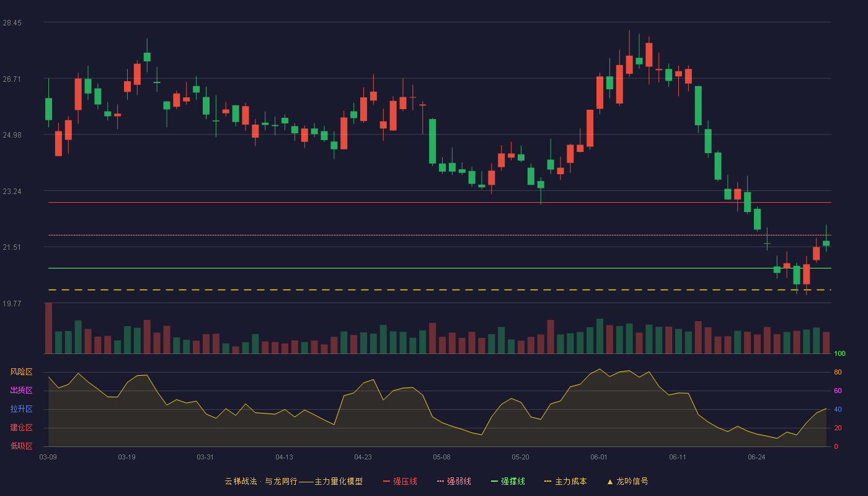Click the 出货区 zone label
868x496 pixels.
click(21, 391)
